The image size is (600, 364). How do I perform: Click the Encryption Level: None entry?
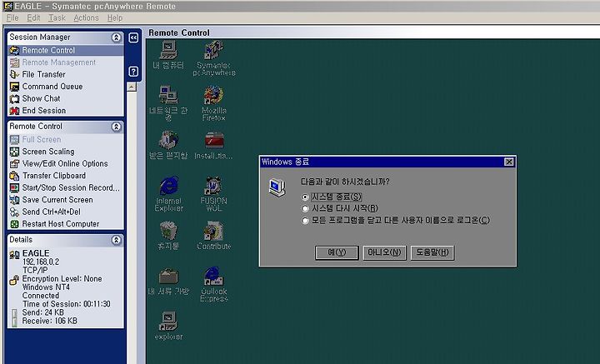tap(62, 279)
